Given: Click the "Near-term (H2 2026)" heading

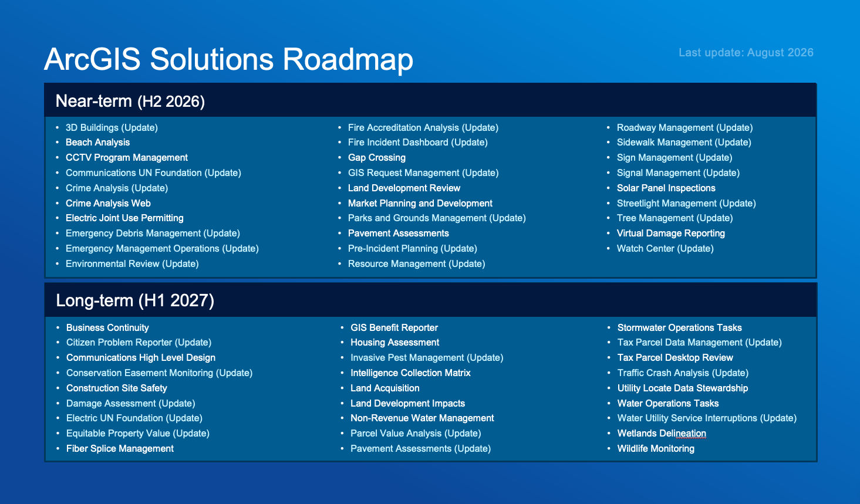Looking at the screenshot, I should 130,102.
